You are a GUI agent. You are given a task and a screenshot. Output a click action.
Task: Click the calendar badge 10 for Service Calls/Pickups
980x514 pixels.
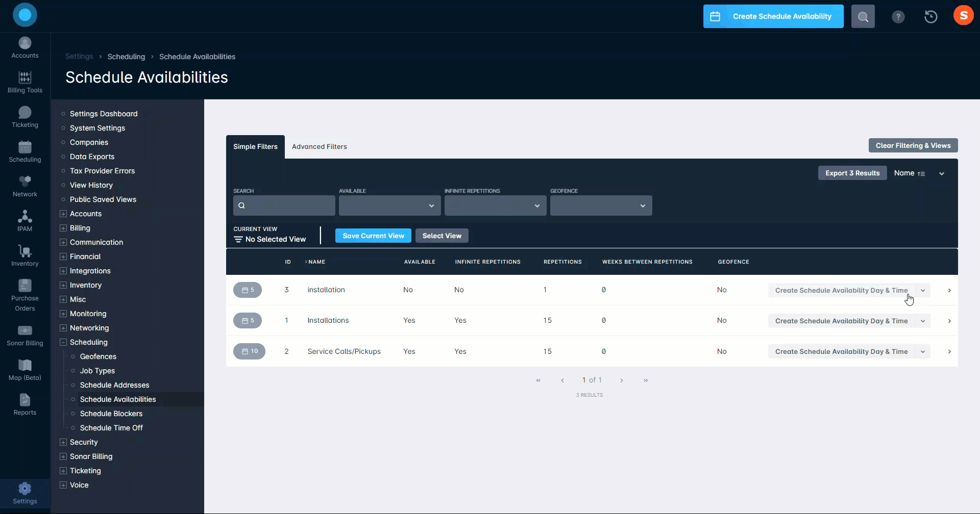(x=250, y=351)
